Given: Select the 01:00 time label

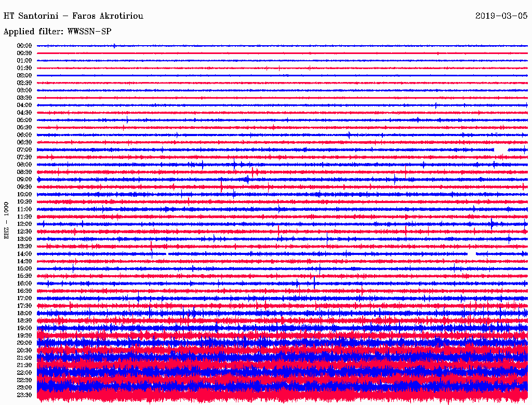Looking at the screenshot, I should click(x=24, y=61).
